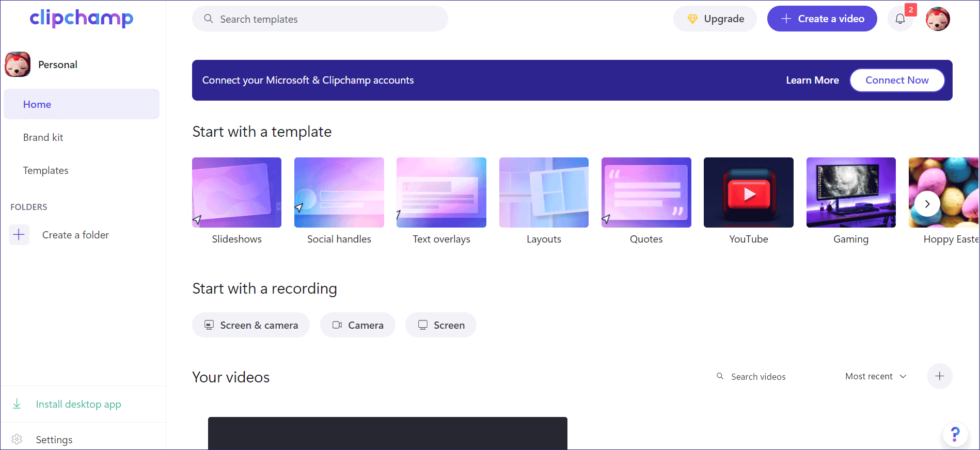Click the banner text about Microsoft accounts
Image resolution: width=980 pixels, height=450 pixels.
coord(308,80)
